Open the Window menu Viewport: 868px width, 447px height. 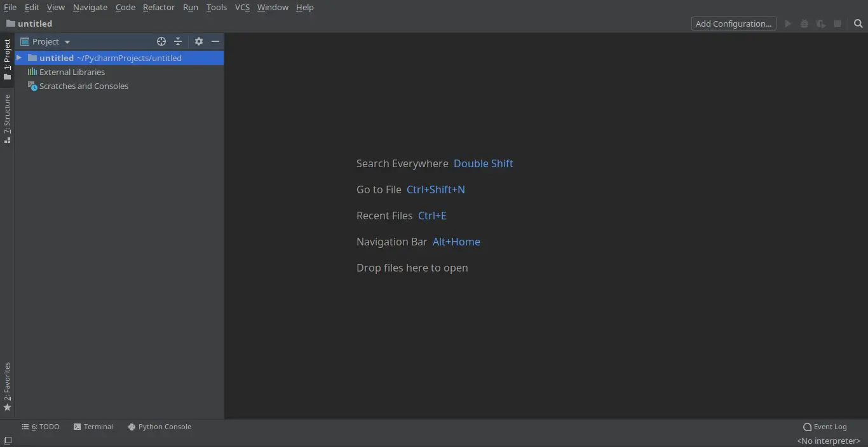click(273, 7)
